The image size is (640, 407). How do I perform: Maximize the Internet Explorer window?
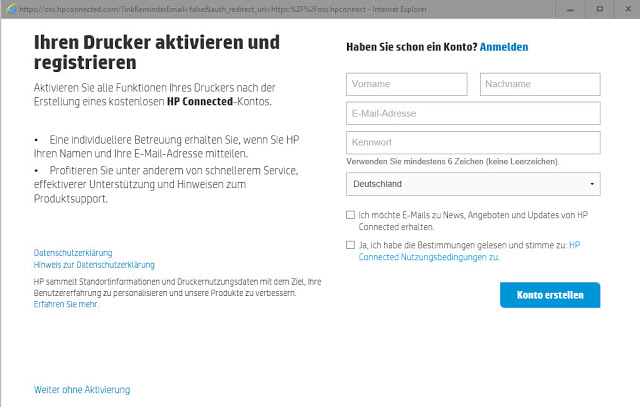[600, 9]
